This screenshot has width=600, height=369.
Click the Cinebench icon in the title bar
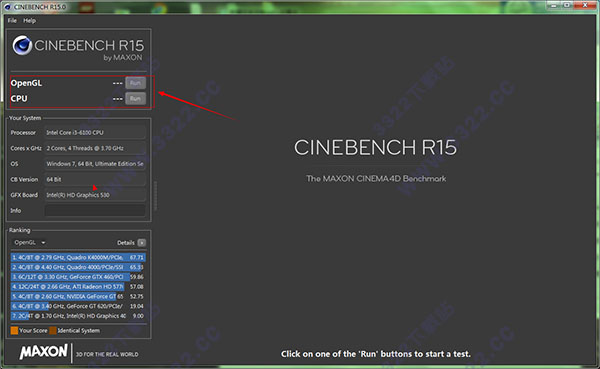coord(7,7)
